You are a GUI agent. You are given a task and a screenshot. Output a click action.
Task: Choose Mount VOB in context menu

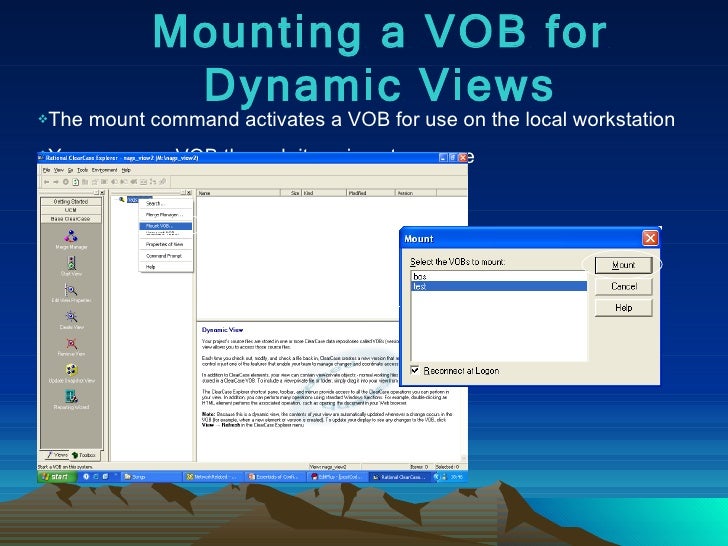point(166,226)
